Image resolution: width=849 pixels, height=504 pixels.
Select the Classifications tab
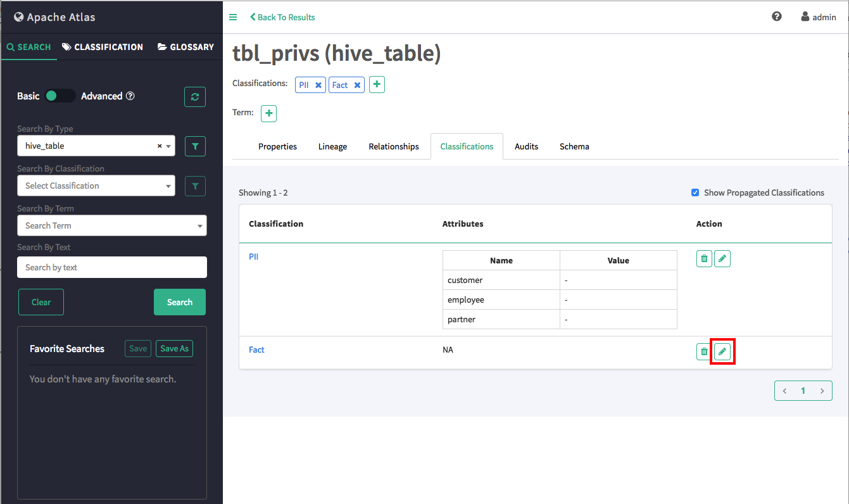click(x=467, y=146)
